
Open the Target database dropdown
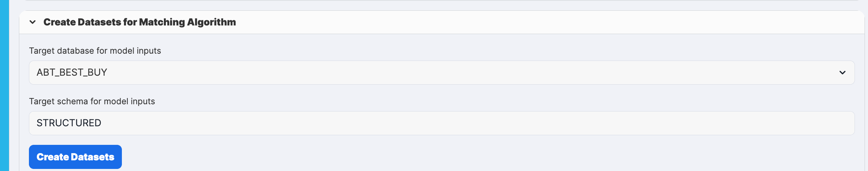441,73
